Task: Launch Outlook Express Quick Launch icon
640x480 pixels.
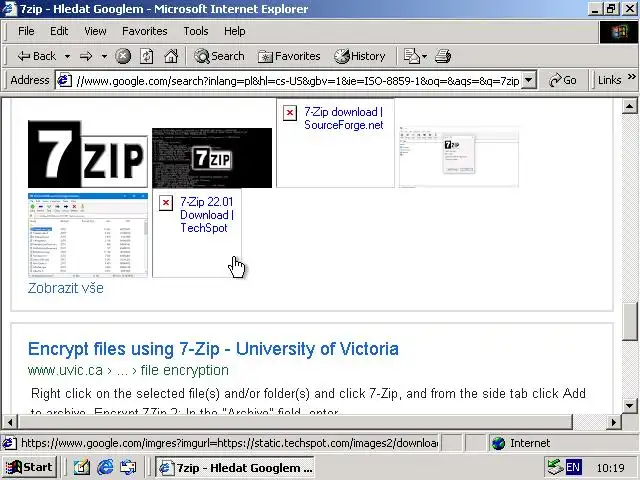Action: 128,467
